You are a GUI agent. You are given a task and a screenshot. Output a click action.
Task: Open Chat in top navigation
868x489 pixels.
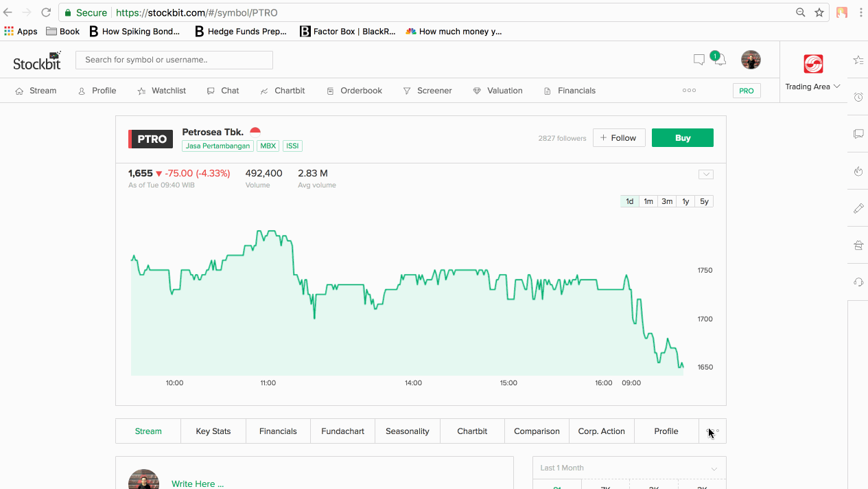coord(223,91)
